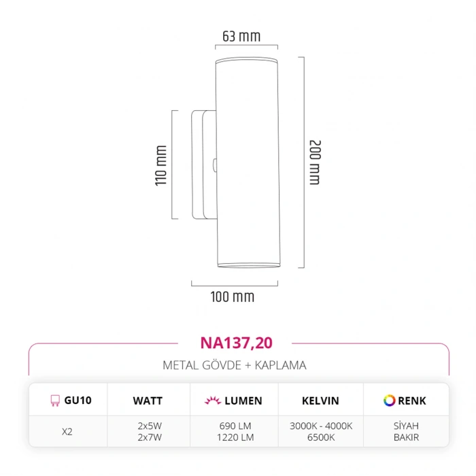
Task: Click the lumen sunburst icon
Action: tap(211, 401)
